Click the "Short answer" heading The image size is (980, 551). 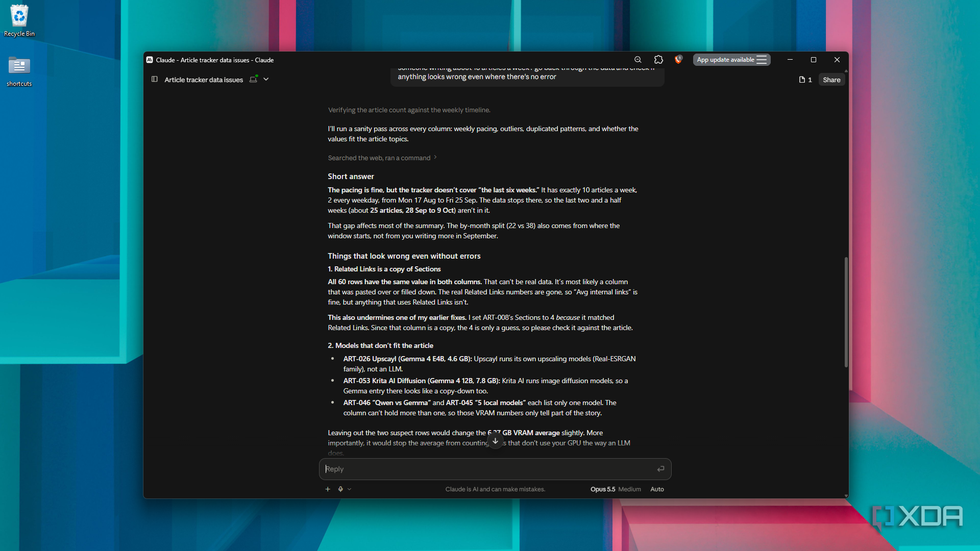coord(351,177)
